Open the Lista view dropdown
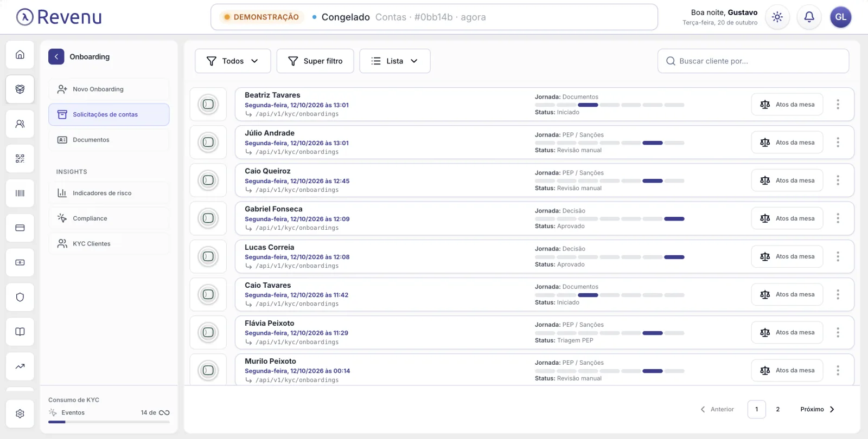This screenshot has width=868, height=439. click(x=395, y=61)
